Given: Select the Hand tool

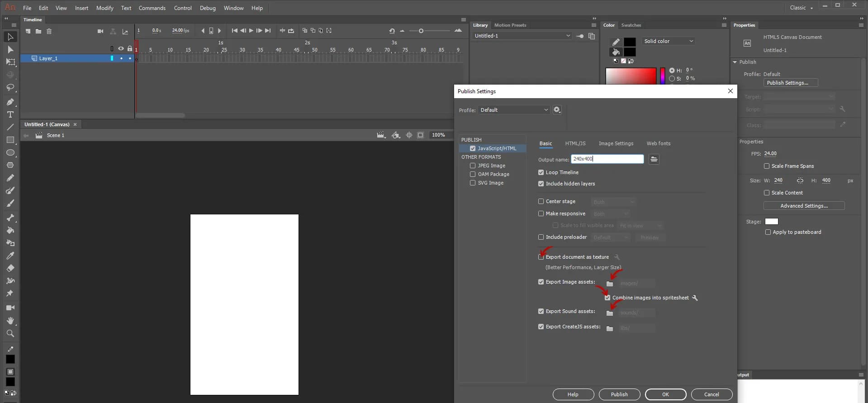Looking at the screenshot, I should point(10,320).
